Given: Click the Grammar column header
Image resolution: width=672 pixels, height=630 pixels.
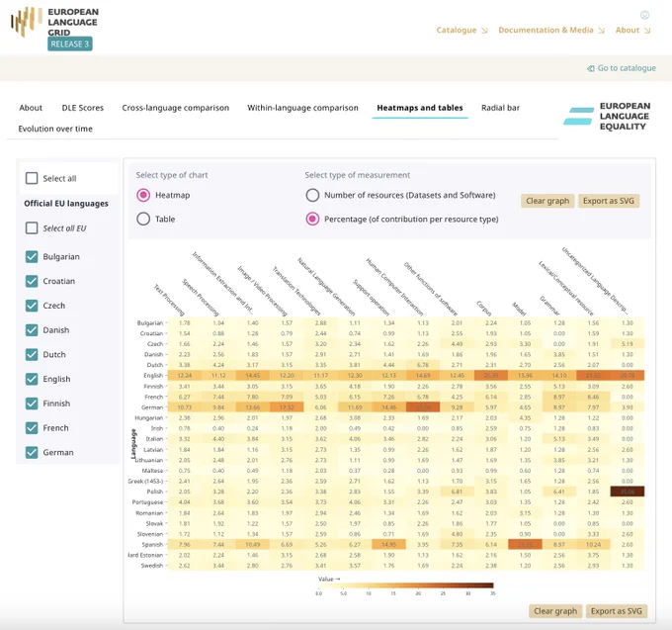Looking at the screenshot, I should (x=549, y=306).
